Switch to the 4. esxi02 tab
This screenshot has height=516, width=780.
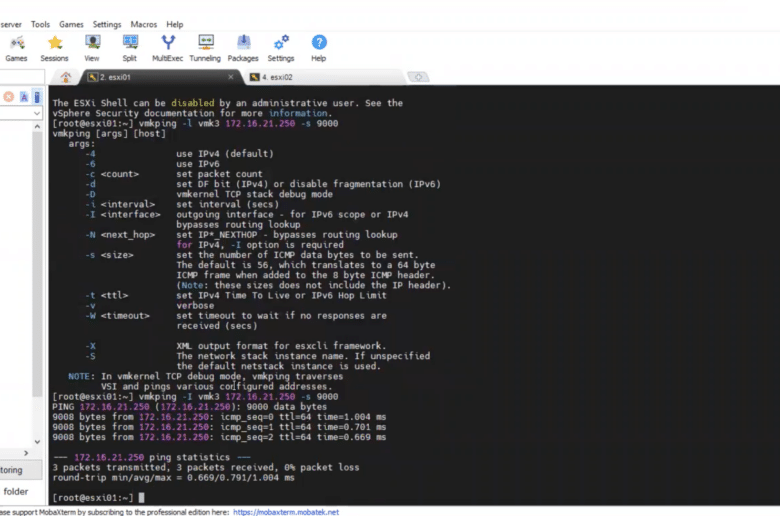[326, 77]
